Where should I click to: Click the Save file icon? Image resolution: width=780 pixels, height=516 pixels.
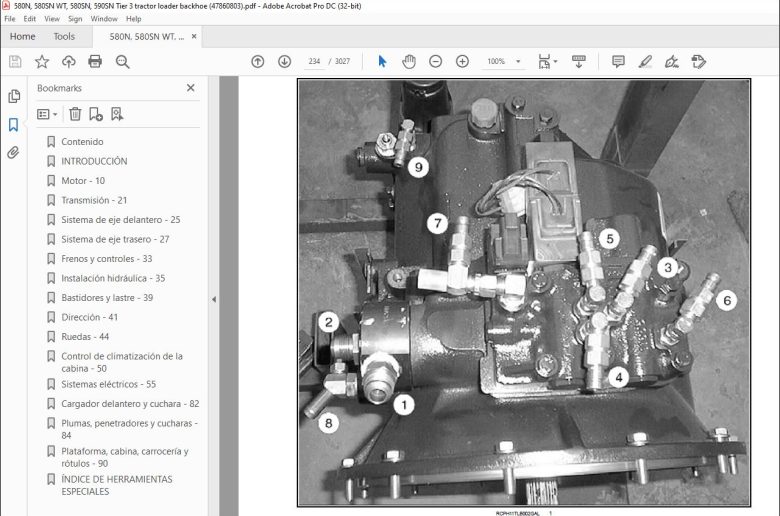tap(15, 62)
